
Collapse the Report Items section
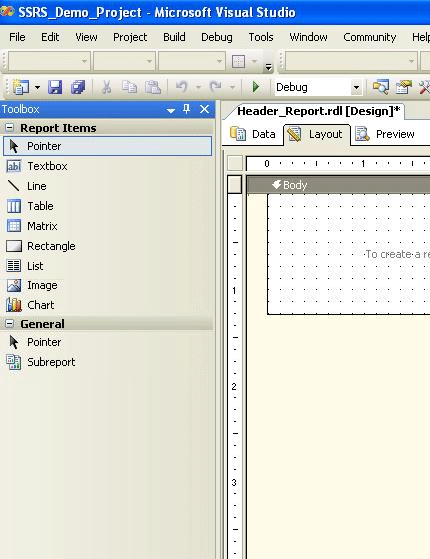10,128
